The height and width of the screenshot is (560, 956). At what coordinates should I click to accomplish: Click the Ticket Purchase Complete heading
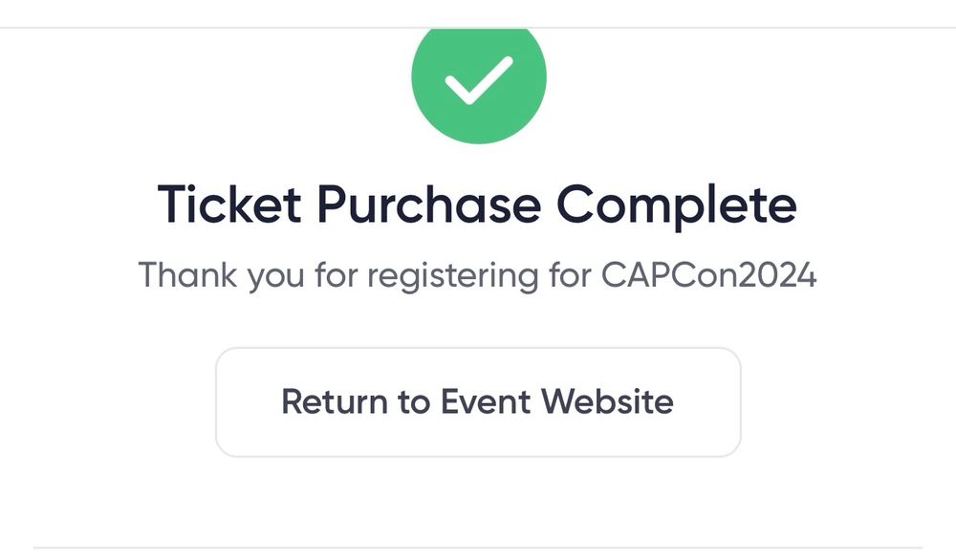click(x=477, y=205)
